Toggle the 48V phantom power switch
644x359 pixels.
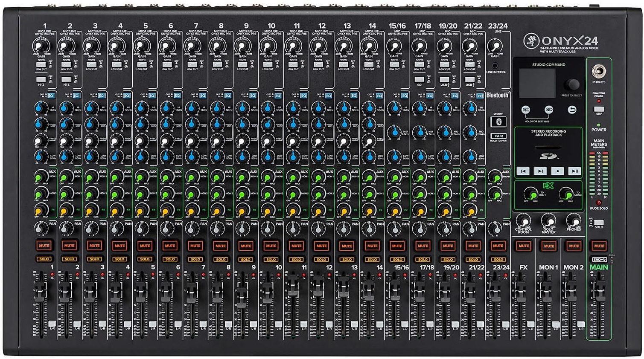coord(598,109)
